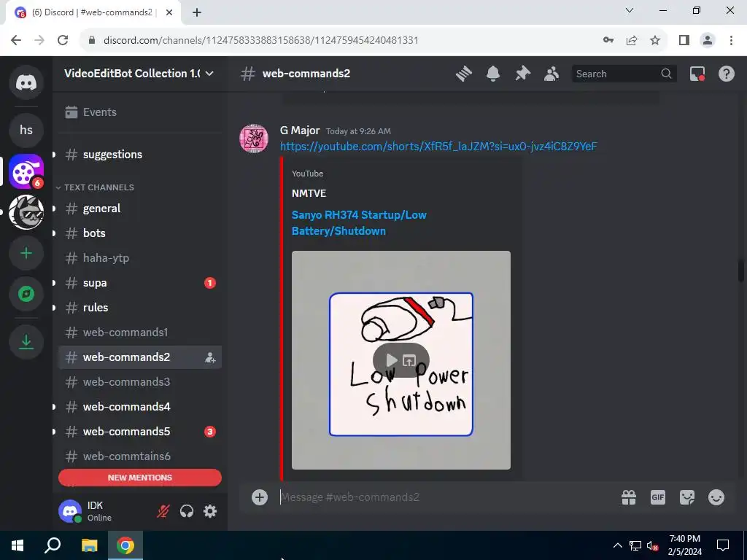This screenshot has width=747, height=560.
Task: Toggle the muted microphone
Action: coord(163,511)
